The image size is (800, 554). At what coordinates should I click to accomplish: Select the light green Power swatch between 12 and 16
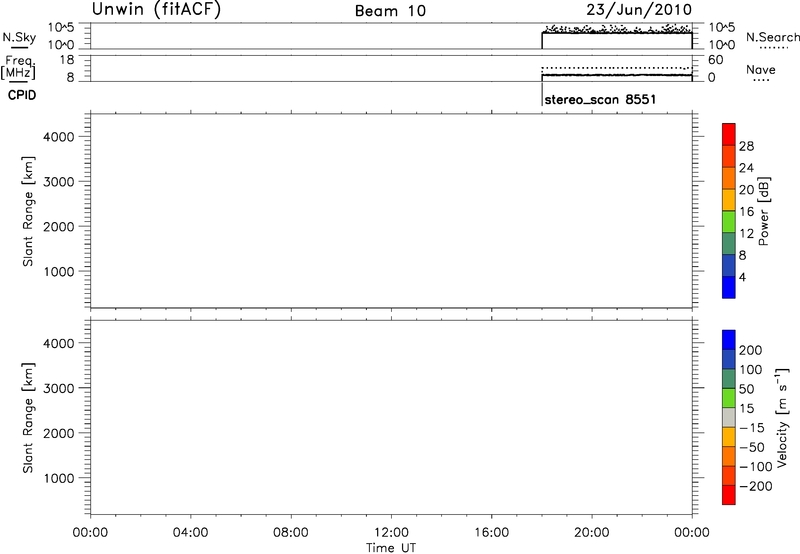(729, 221)
